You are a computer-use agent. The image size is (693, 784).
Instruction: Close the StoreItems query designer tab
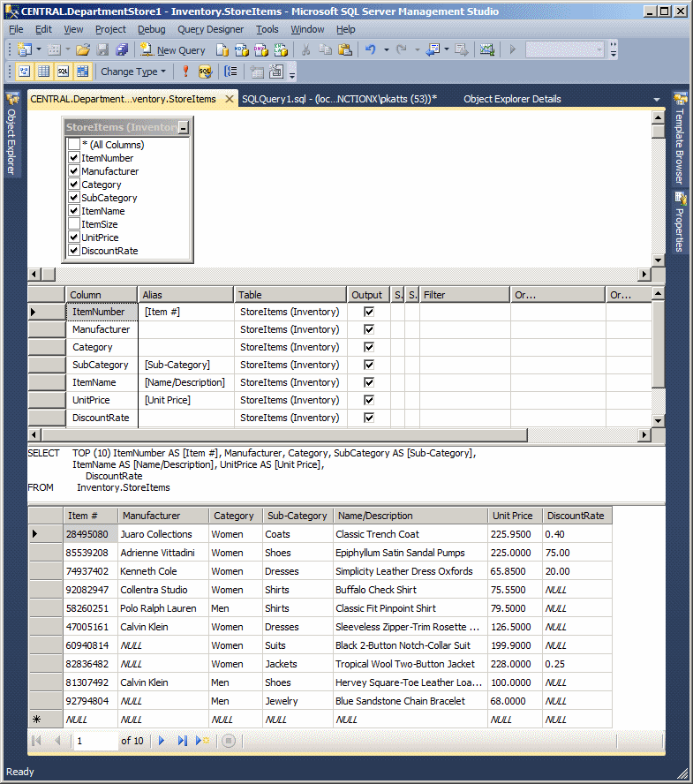(229, 99)
